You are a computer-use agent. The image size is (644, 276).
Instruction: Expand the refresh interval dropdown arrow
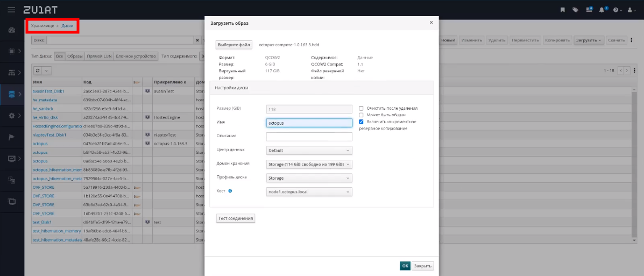[x=46, y=70]
